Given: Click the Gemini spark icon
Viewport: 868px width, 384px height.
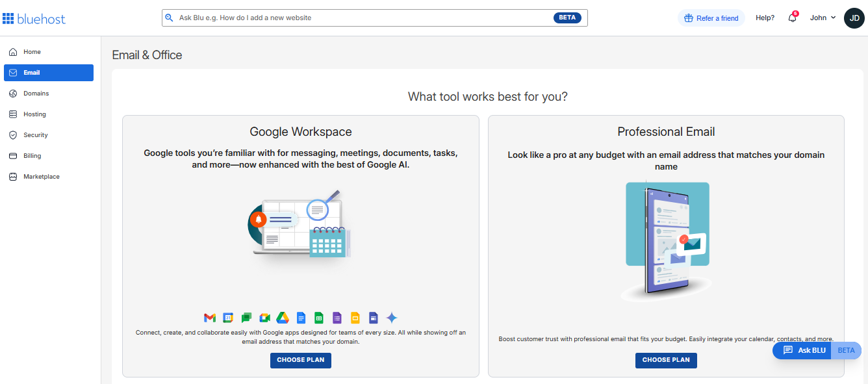Looking at the screenshot, I should [391, 318].
